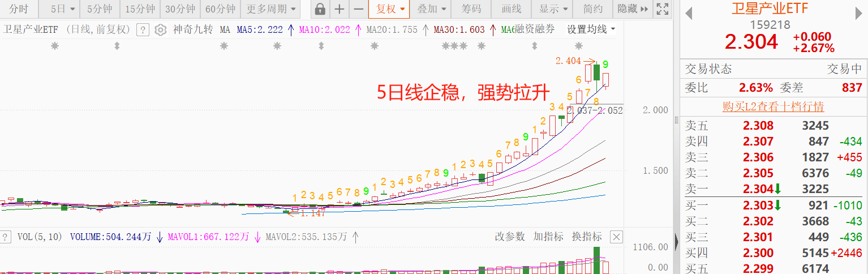The image size is (868, 274).
Task: Click the lock icon in the chart toolbar
Action: 320,9
